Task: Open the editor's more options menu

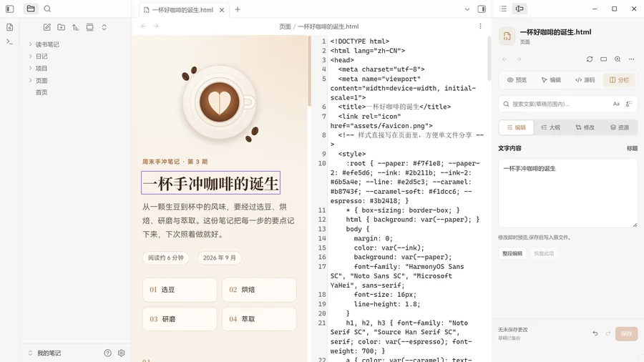Action: tap(480, 26)
